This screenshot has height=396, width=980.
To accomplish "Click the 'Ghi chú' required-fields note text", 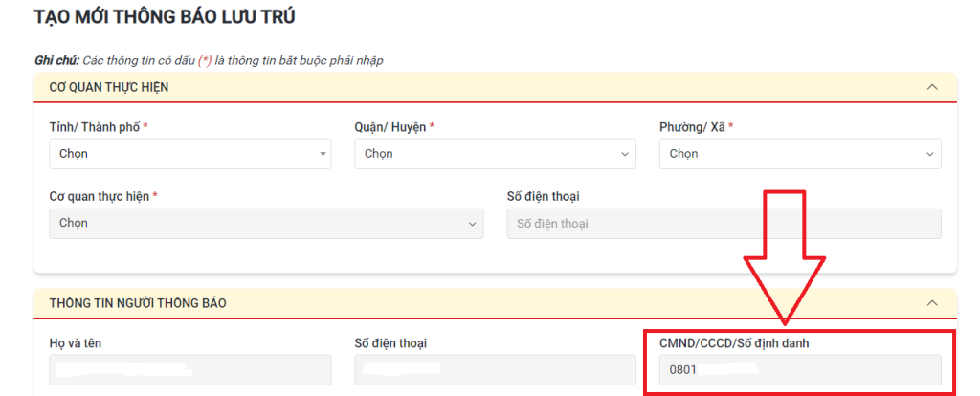I will click(209, 60).
